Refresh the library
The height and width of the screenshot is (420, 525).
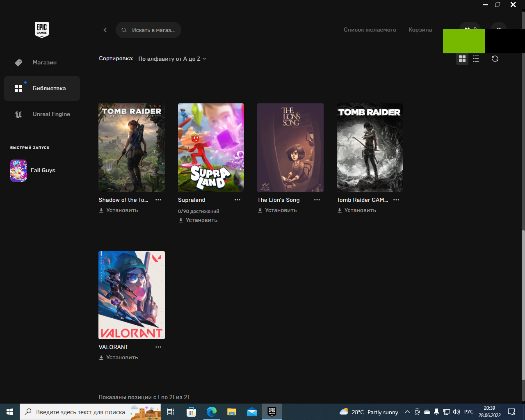point(495,59)
